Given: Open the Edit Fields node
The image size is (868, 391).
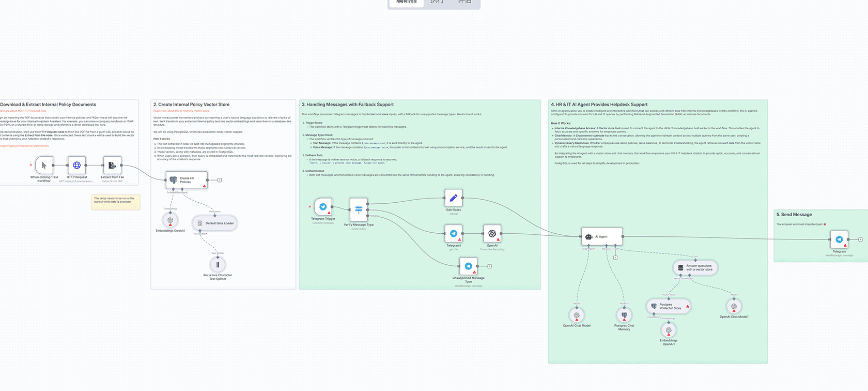Looking at the screenshot, I should (x=453, y=198).
